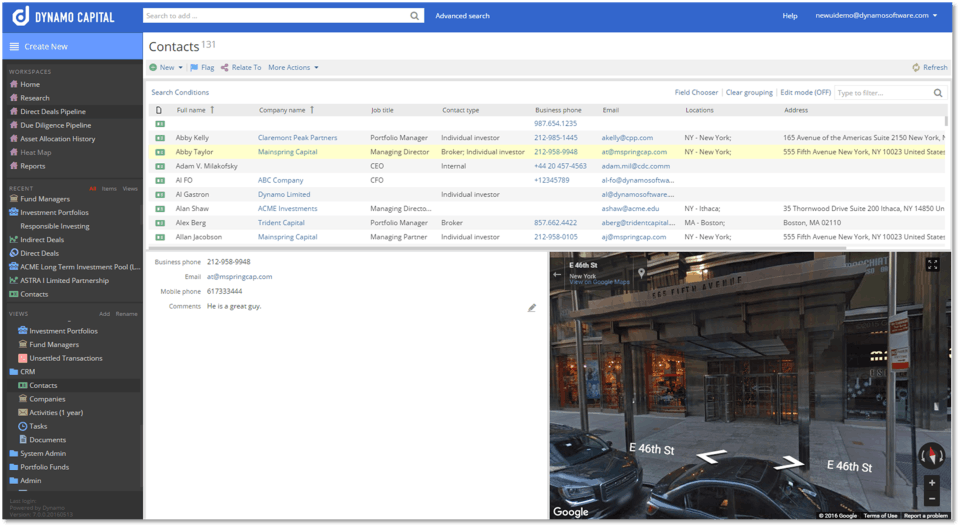Select Companies under the CRM views
The width and height of the screenshot is (960, 527).
coord(47,399)
